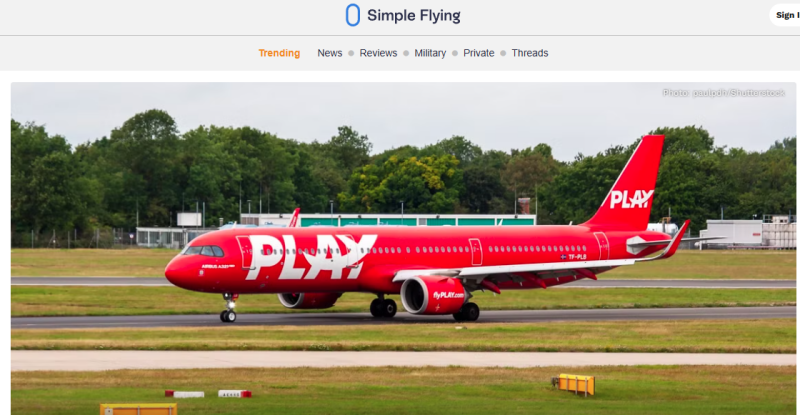This screenshot has height=415, width=800.
Task: Open the Simple Flying home title link
Action: (x=414, y=15)
